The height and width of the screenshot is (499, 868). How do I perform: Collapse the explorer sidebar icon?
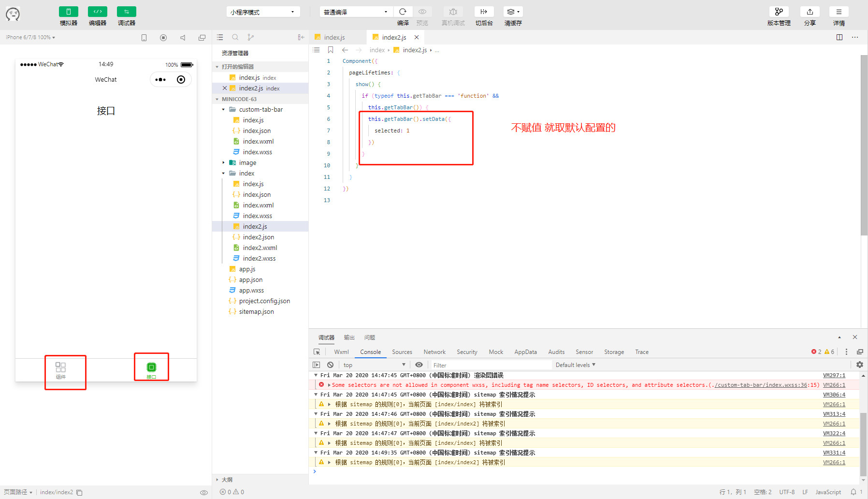[301, 37]
